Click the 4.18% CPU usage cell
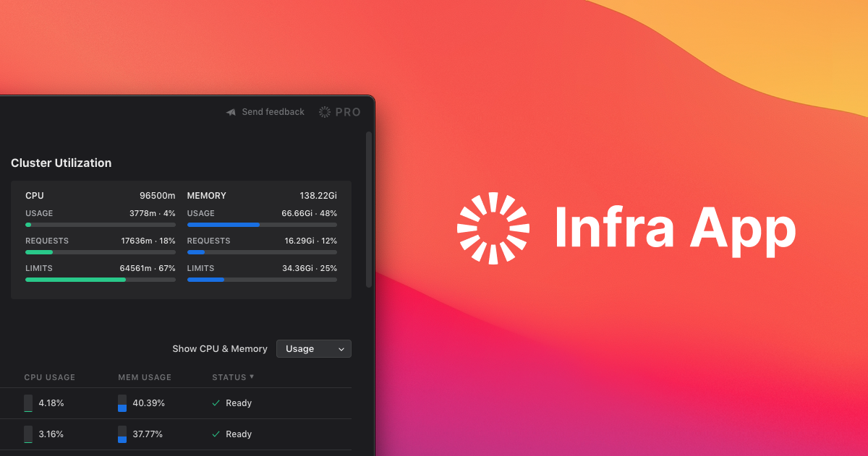Image resolution: width=868 pixels, height=456 pixels. coord(51,403)
